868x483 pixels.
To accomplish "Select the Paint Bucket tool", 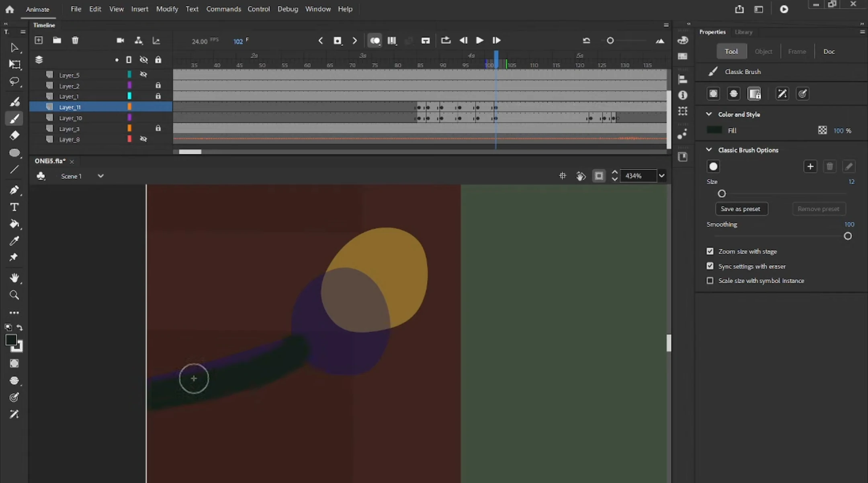I will [14, 224].
